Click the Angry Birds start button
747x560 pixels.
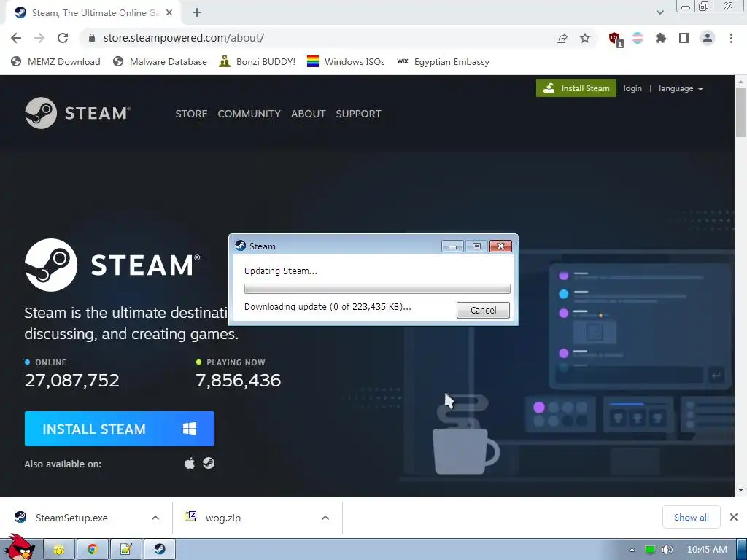19,548
